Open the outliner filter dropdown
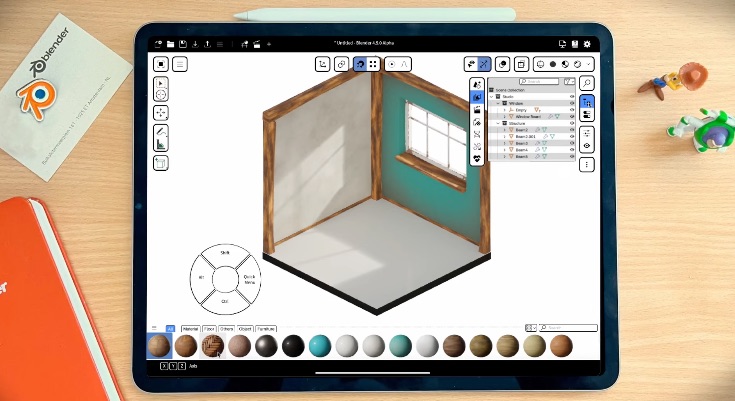This screenshot has height=401, width=735. pos(569,82)
